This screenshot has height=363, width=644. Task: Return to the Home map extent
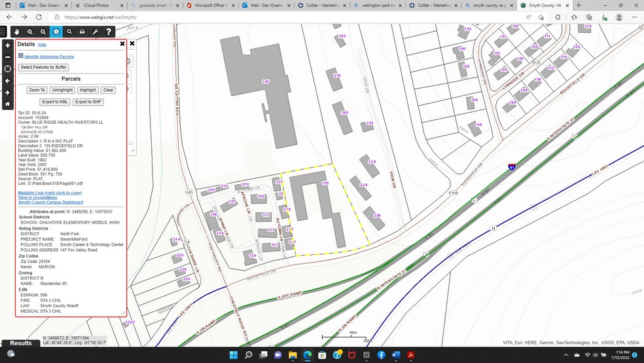(7, 104)
